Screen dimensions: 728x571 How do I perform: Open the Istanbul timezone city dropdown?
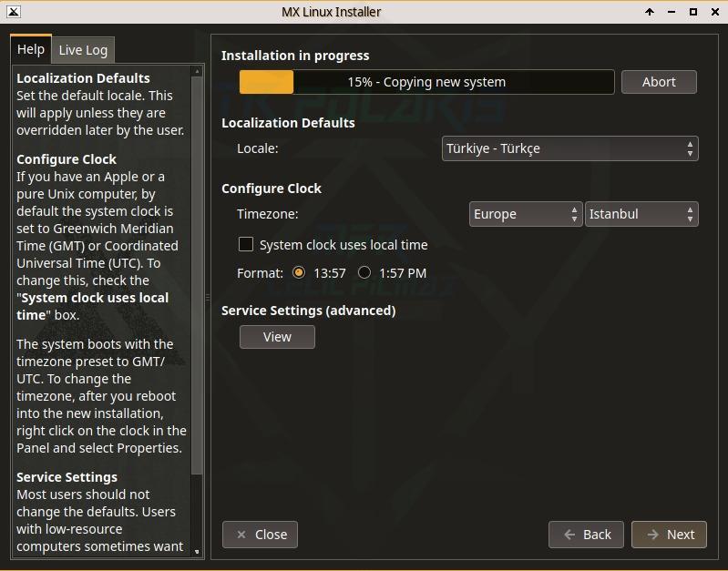pyautogui.click(x=641, y=214)
